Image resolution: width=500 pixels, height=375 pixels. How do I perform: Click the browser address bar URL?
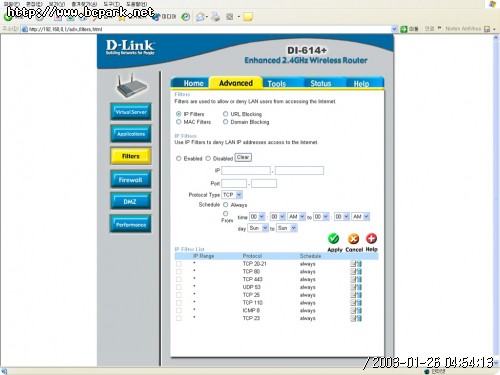pyautogui.click(x=66, y=29)
